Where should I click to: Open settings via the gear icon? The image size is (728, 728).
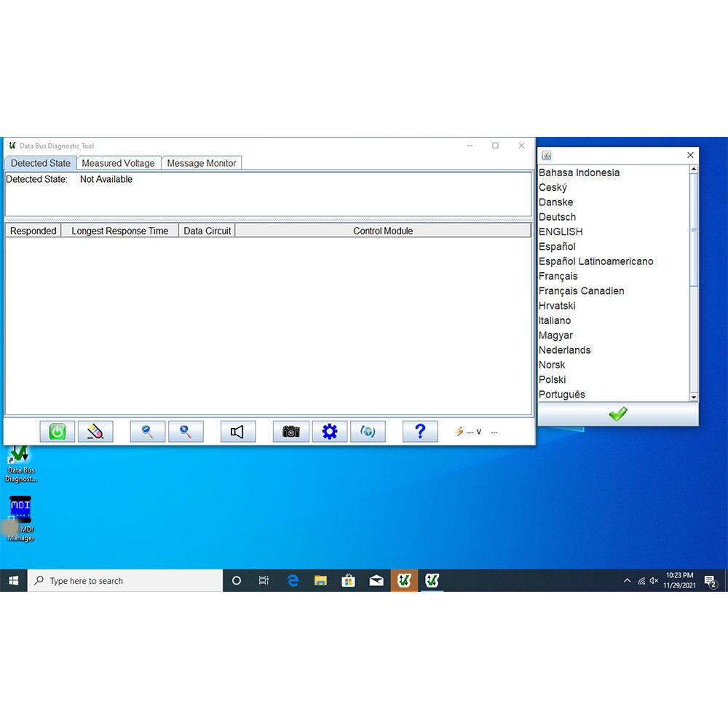(330, 431)
